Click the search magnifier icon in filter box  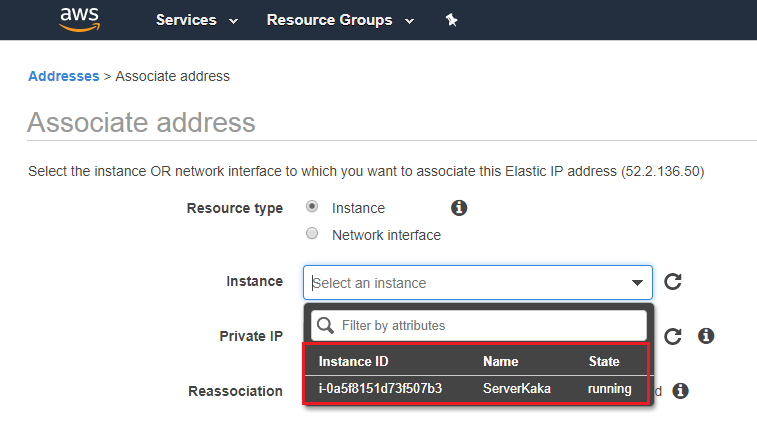tap(325, 325)
